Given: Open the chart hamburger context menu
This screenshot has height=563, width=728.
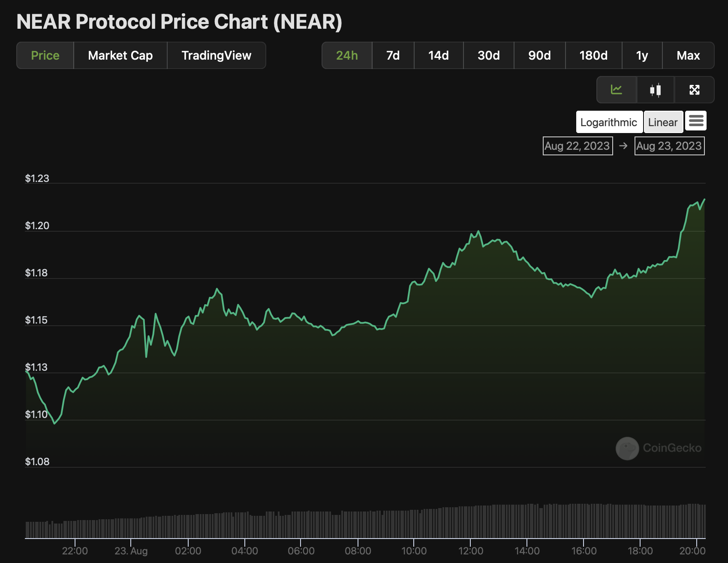Looking at the screenshot, I should tap(696, 121).
